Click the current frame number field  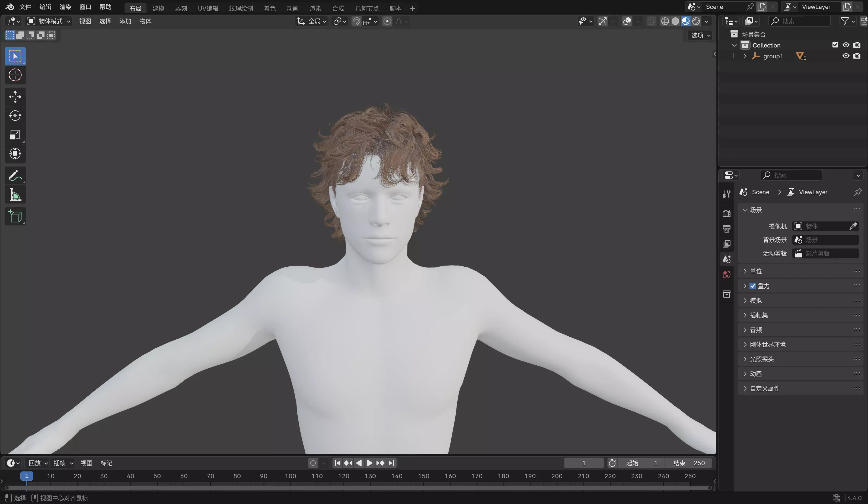(x=583, y=463)
